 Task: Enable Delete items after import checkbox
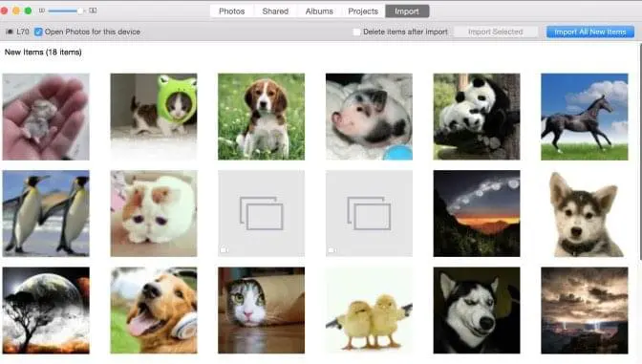pyautogui.click(x=356, y=32)
